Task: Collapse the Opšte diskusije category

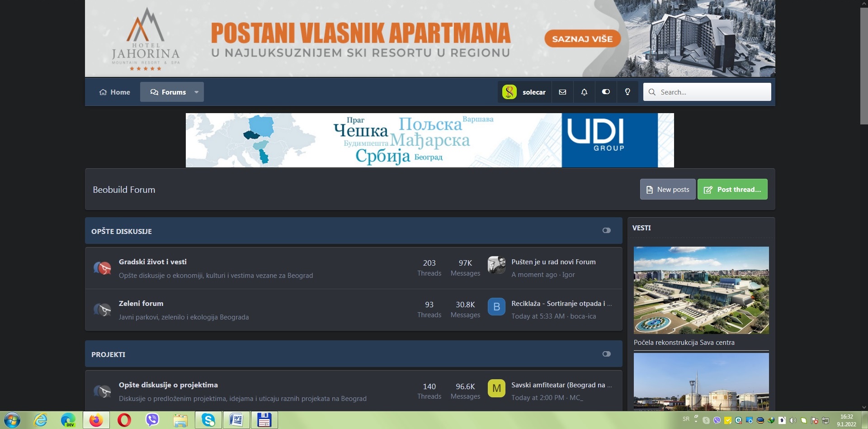Action: pos(606,231)
